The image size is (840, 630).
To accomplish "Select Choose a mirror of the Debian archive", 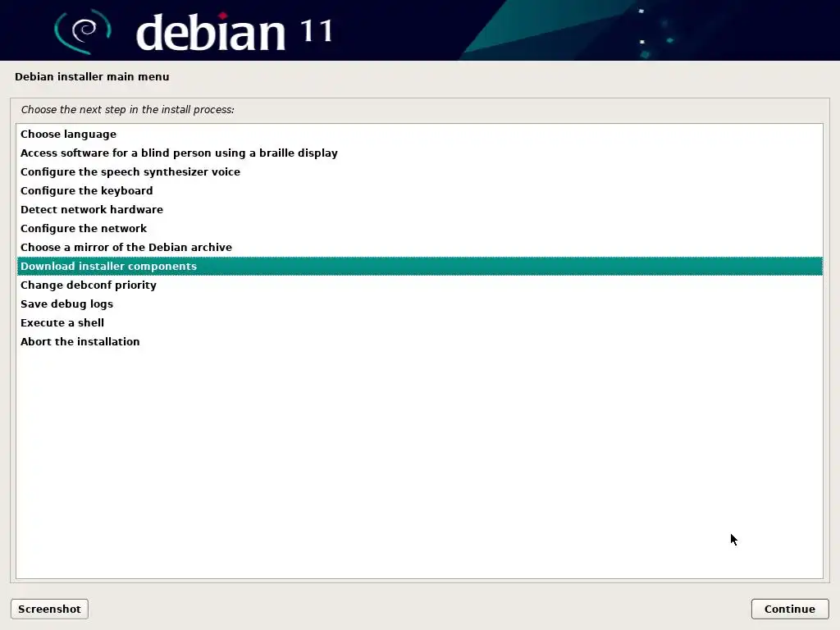I will [419, 247].
